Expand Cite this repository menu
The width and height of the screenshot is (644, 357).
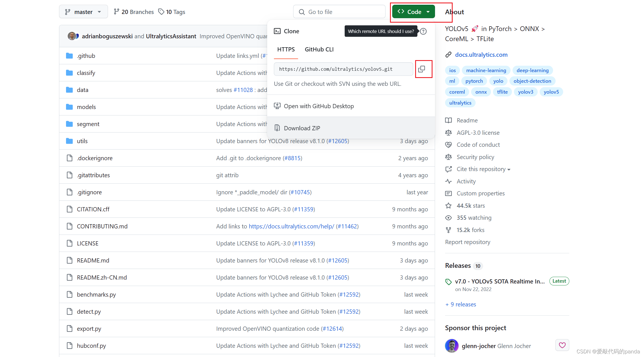483,169
